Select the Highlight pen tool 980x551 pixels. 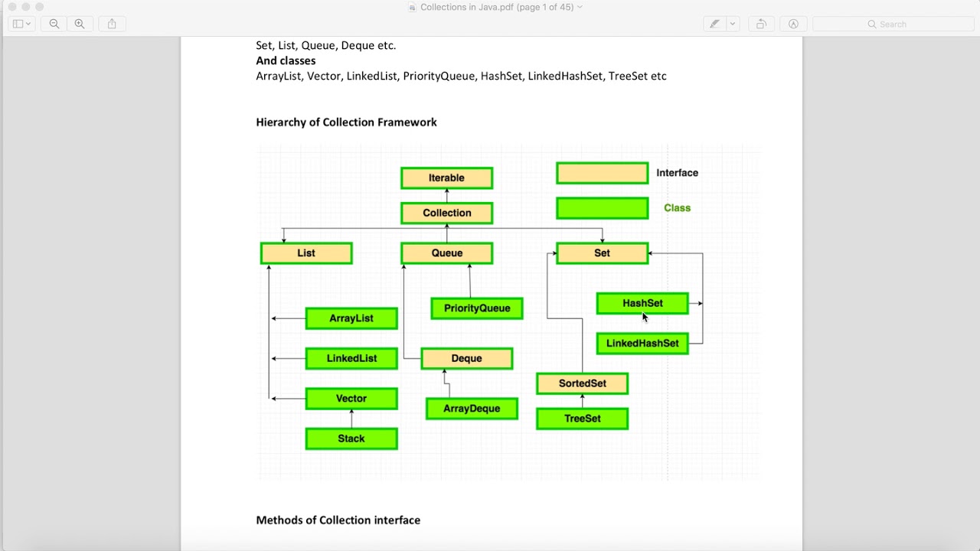click(x=714, y=24)
